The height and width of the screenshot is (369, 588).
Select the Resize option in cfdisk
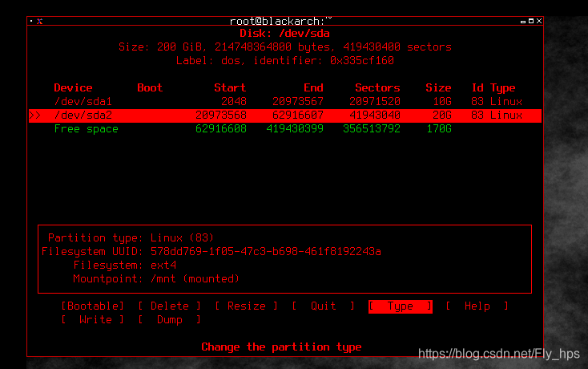click(247, 306)
